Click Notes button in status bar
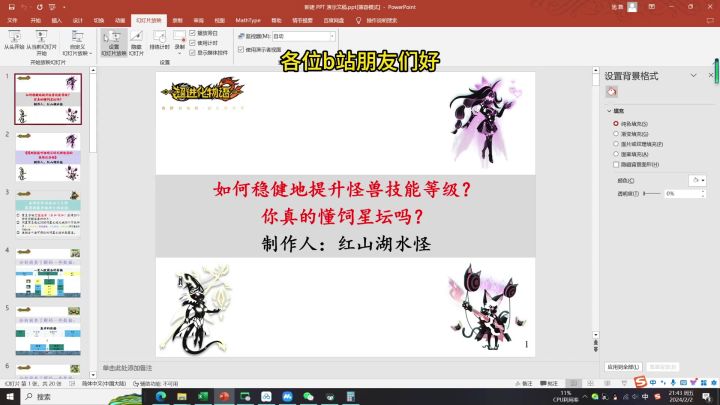Screen dimensions: 720x405 (524, 383)
